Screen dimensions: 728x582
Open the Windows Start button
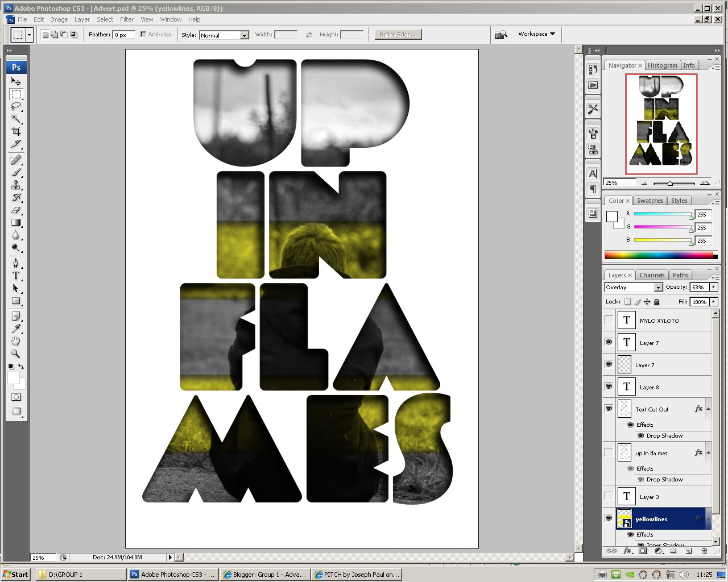(15, 575)
